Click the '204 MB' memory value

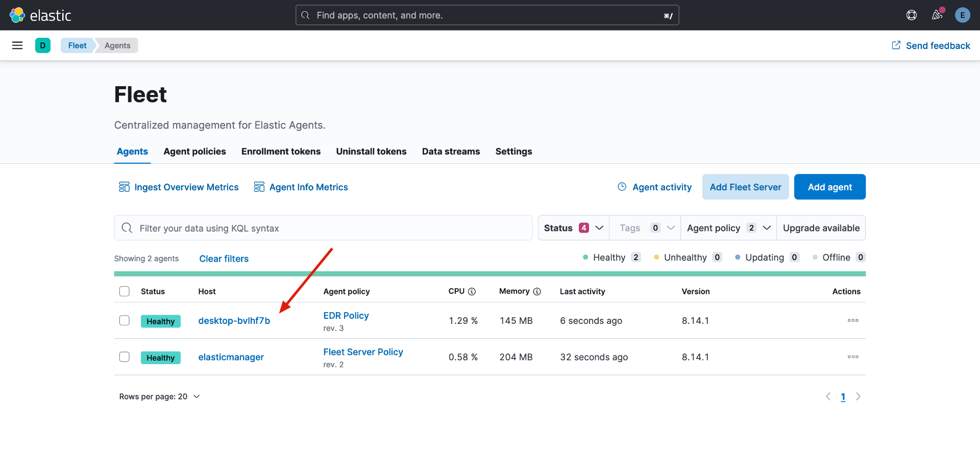(x=516, y=357)
